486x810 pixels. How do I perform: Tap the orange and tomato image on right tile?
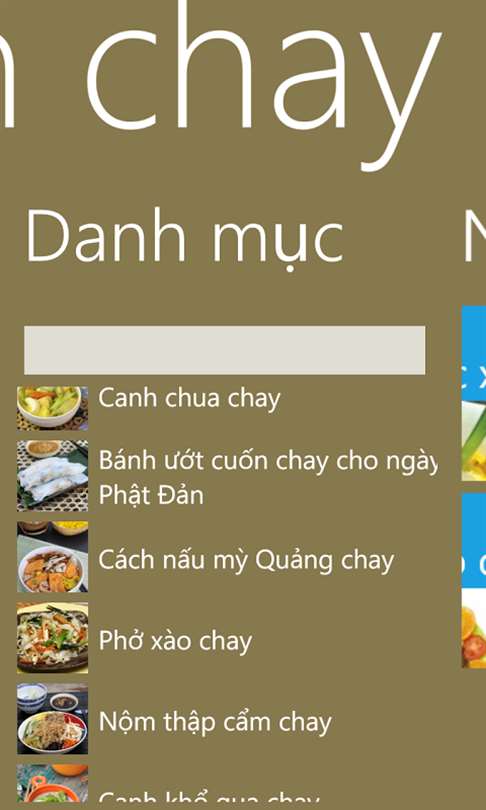point(474,629)
